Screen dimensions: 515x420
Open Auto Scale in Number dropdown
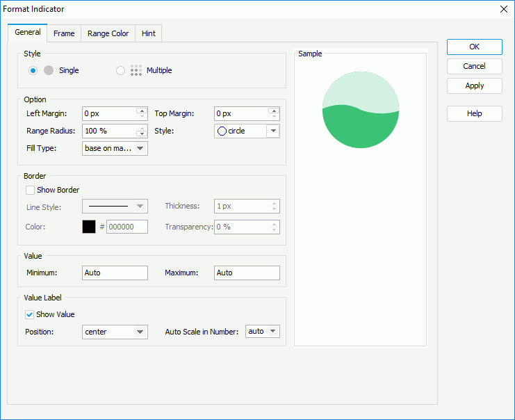[272, 332]
